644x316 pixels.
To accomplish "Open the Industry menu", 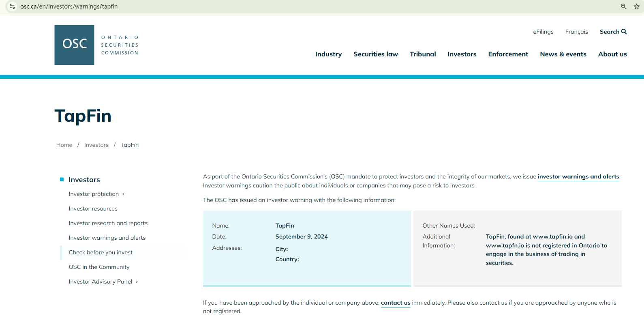I will point(328,54).
